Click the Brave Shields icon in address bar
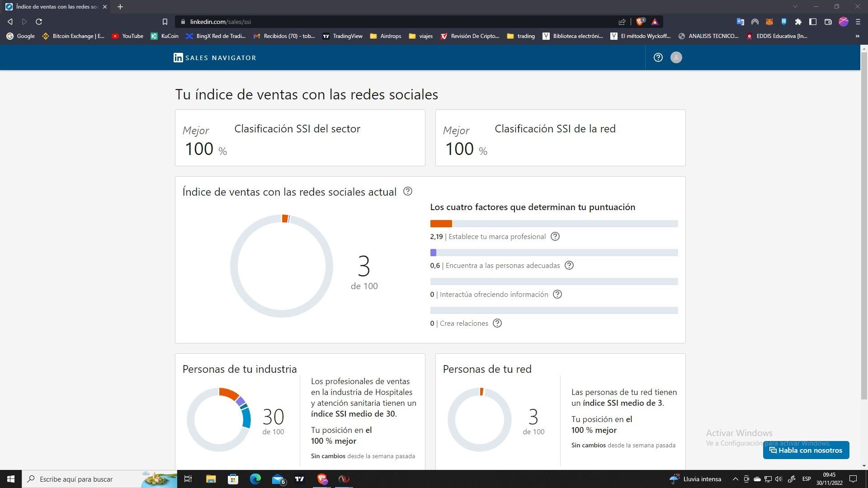 (640, 22)
